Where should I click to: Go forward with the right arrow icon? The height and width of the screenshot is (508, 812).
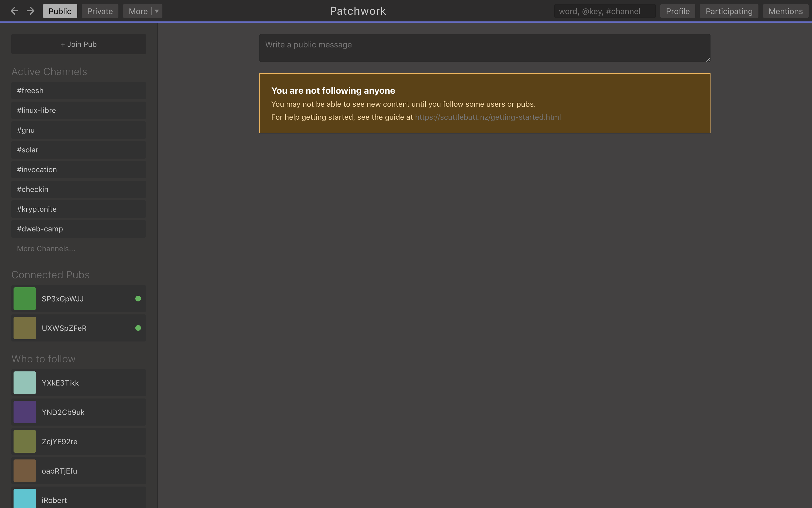pyautogui.click(x=30, y=11)
